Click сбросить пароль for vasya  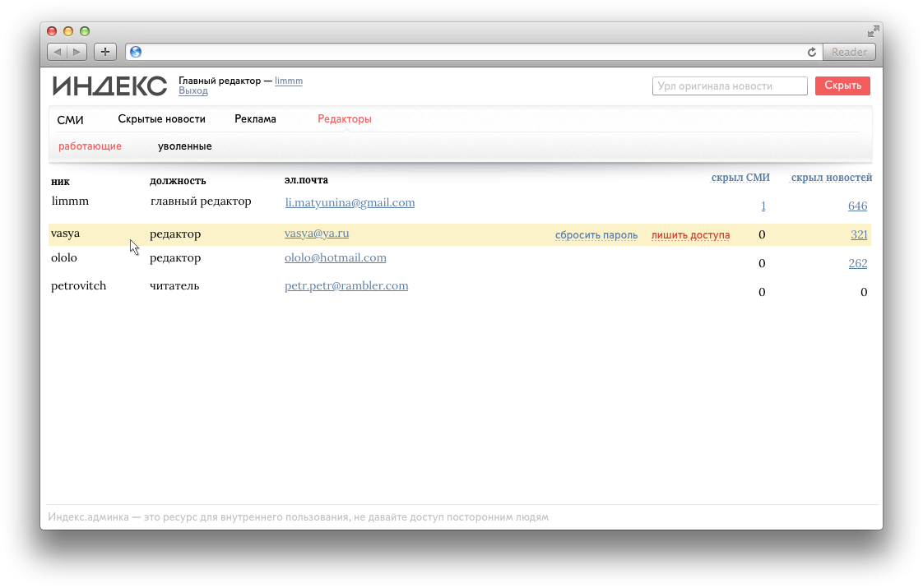pyautogui.click(x=596, y=235)
